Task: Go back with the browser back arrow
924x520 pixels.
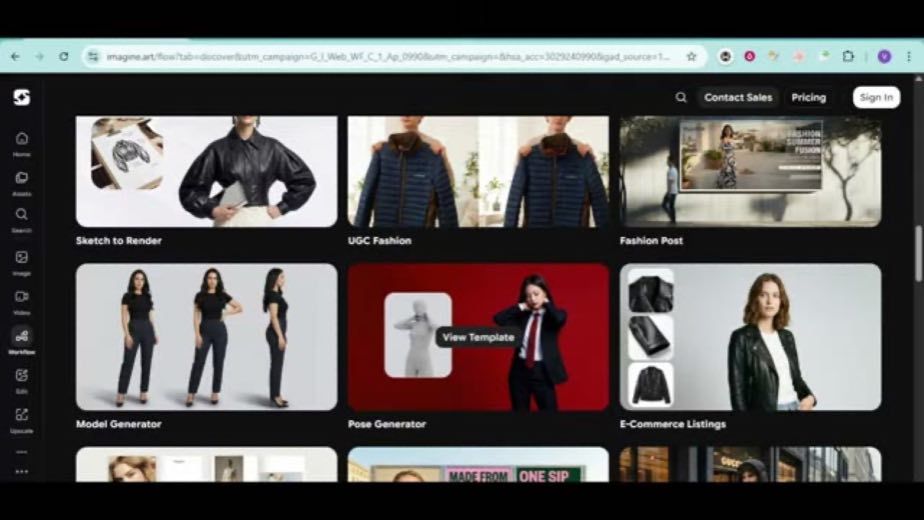Action: click(x=15, y=57)
